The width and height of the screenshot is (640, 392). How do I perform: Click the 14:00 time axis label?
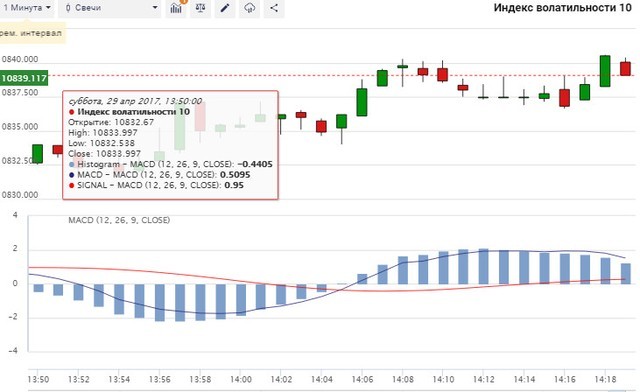pos(240,379)
